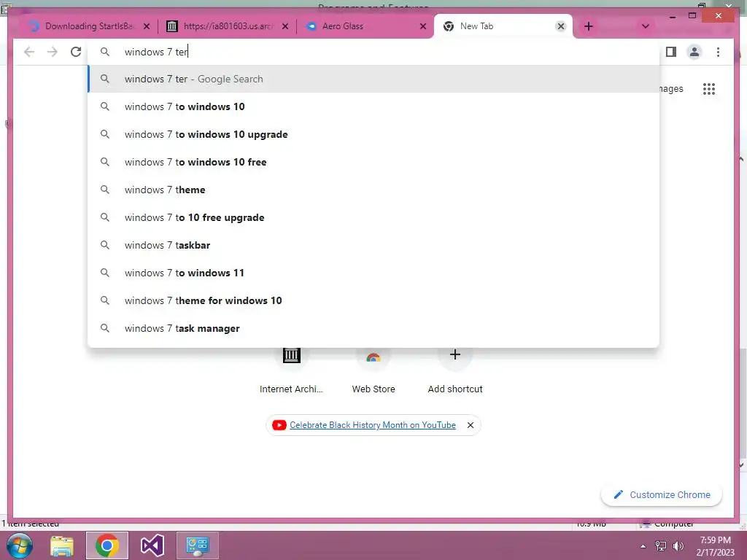Dismiss the YouTube promo with X
Screen dimensions: 747x560
[x=471, y=425]
